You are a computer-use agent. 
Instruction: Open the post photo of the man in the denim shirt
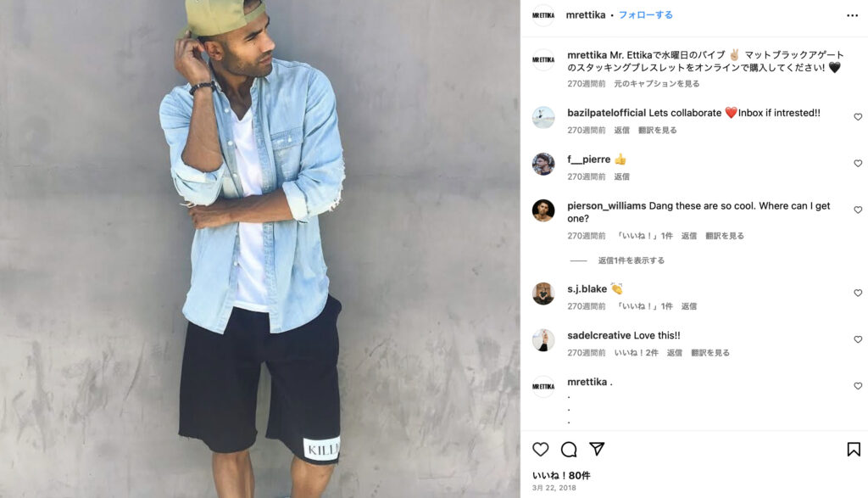(260, 249)
